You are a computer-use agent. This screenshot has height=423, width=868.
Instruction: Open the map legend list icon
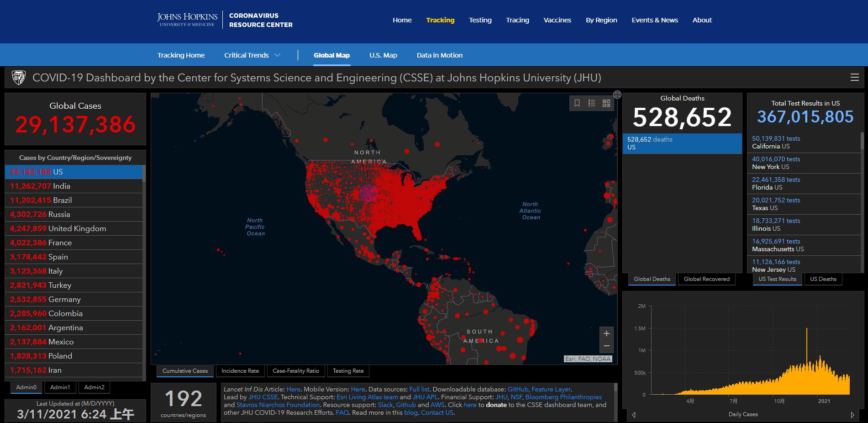click(x=592, y=103)
